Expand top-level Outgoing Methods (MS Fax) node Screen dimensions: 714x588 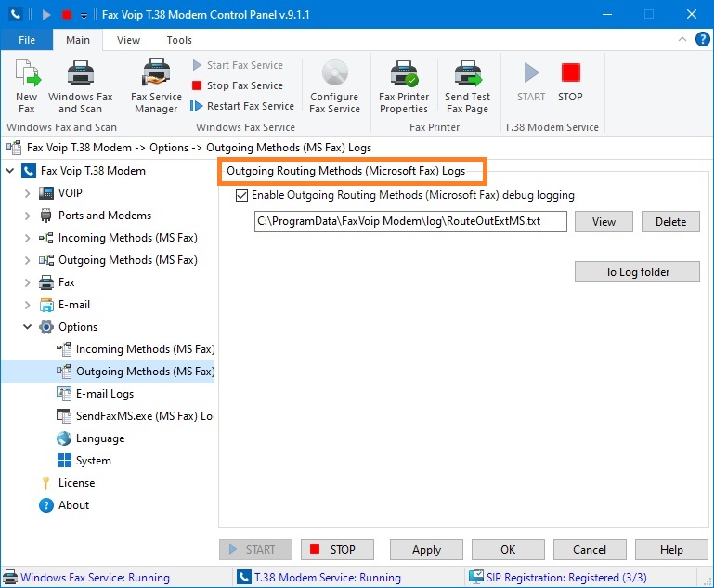pyautogui.click(x=27, y=260)
